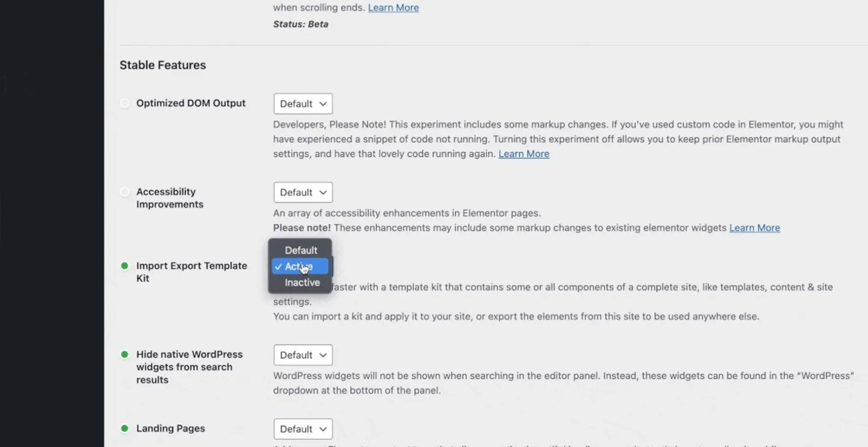Click green status dot next to Landing Pages

125,429
